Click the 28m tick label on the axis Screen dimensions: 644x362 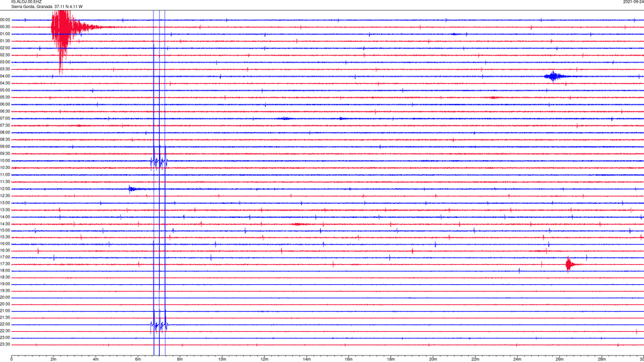point(602,359)
